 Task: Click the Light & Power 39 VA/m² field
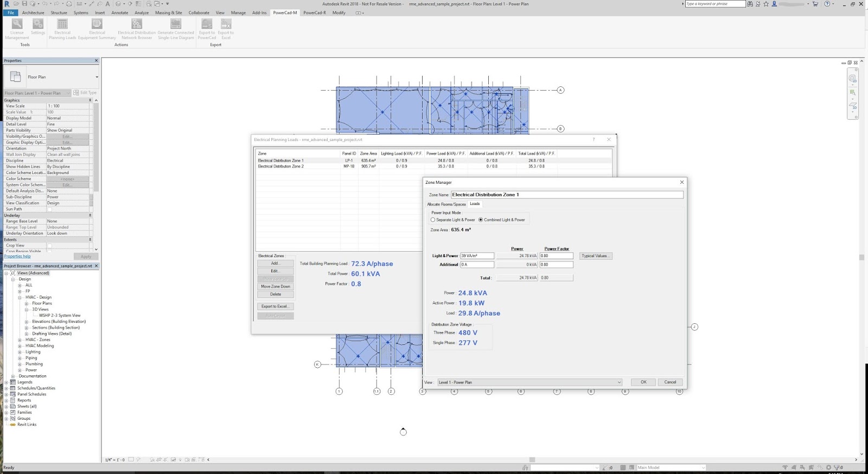click(x=477, y=256)
